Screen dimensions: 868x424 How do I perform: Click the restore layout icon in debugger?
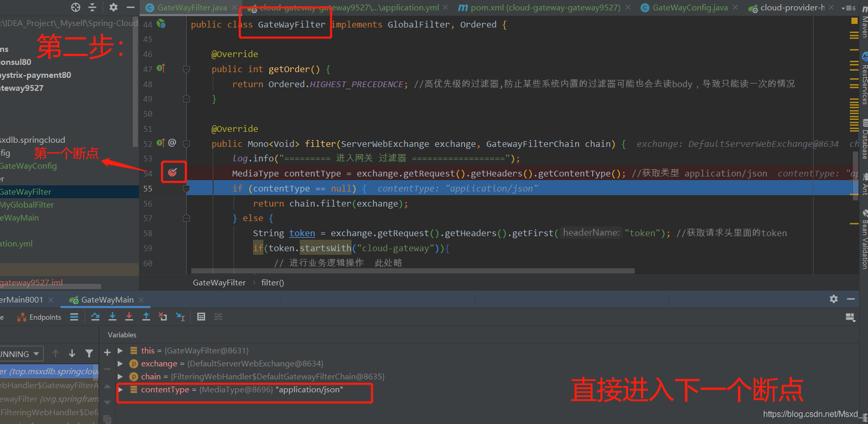(850, 317)
